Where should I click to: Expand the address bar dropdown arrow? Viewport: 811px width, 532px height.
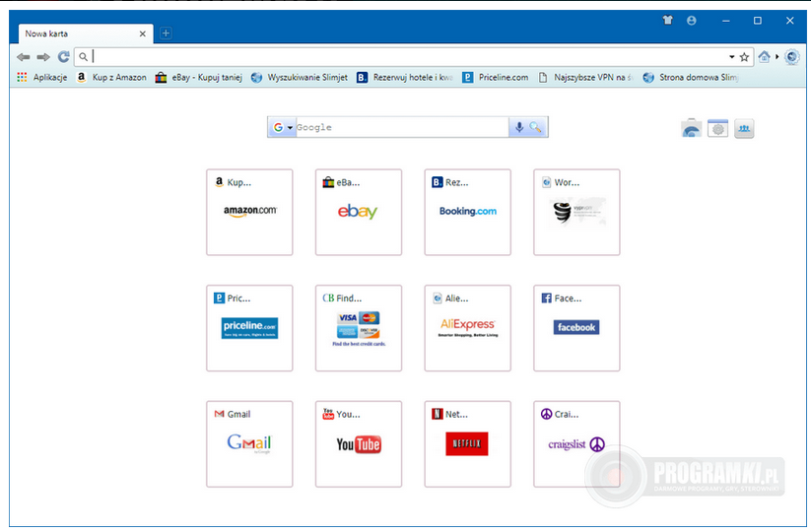pyautogui.click(x=731, y=57)
